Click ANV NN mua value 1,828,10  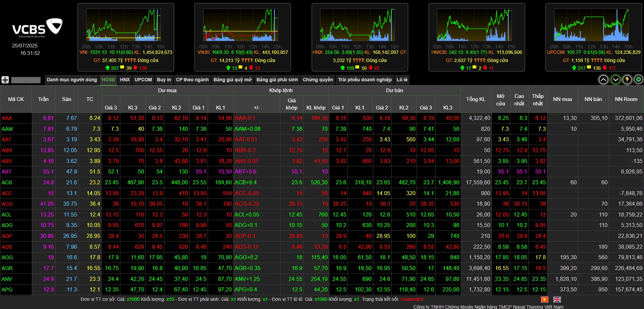click(x=566, y=279)
